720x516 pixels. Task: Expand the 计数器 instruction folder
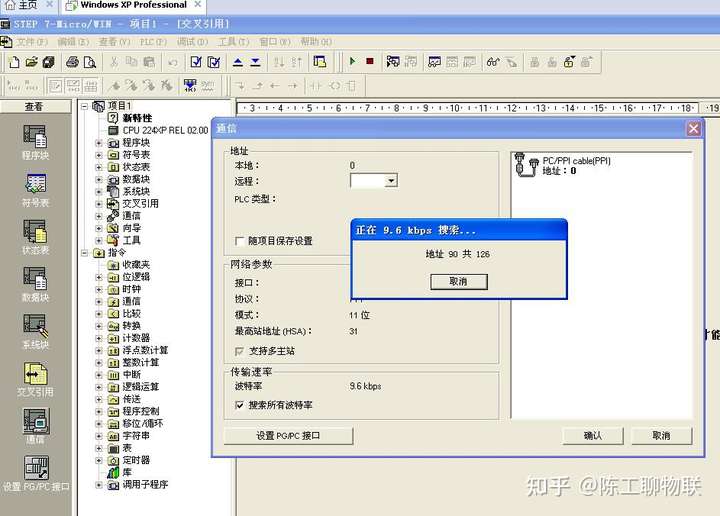coord(99,338)
